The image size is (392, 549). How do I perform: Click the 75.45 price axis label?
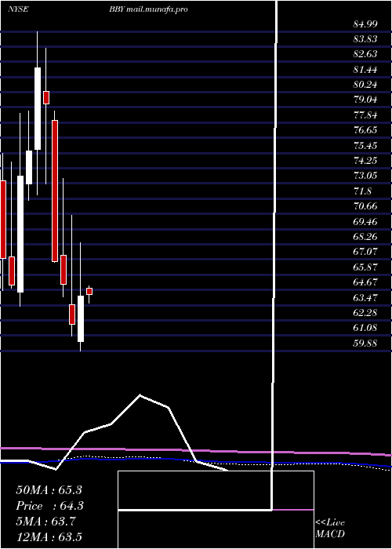(x=365, y=145)
